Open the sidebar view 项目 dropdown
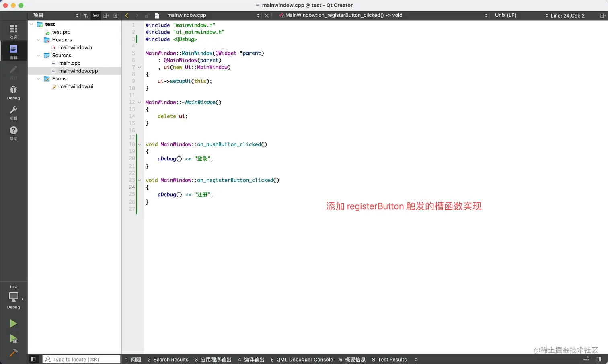The image size is (608, 364). (55, 15)
